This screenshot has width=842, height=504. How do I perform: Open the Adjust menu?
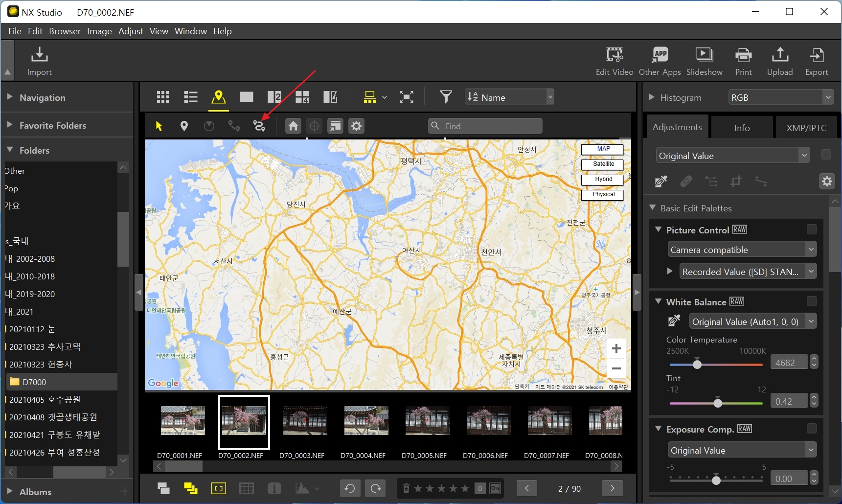[x=131, y=31]
